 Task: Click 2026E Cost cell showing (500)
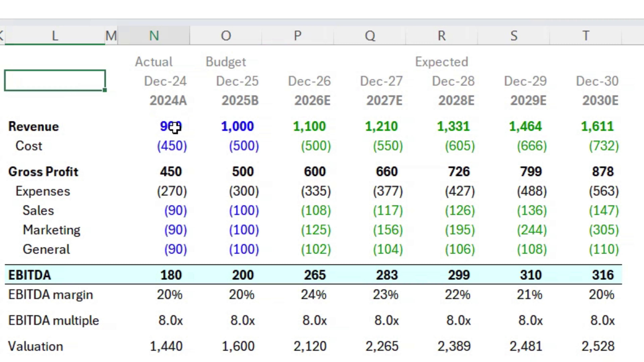(315, 146)
